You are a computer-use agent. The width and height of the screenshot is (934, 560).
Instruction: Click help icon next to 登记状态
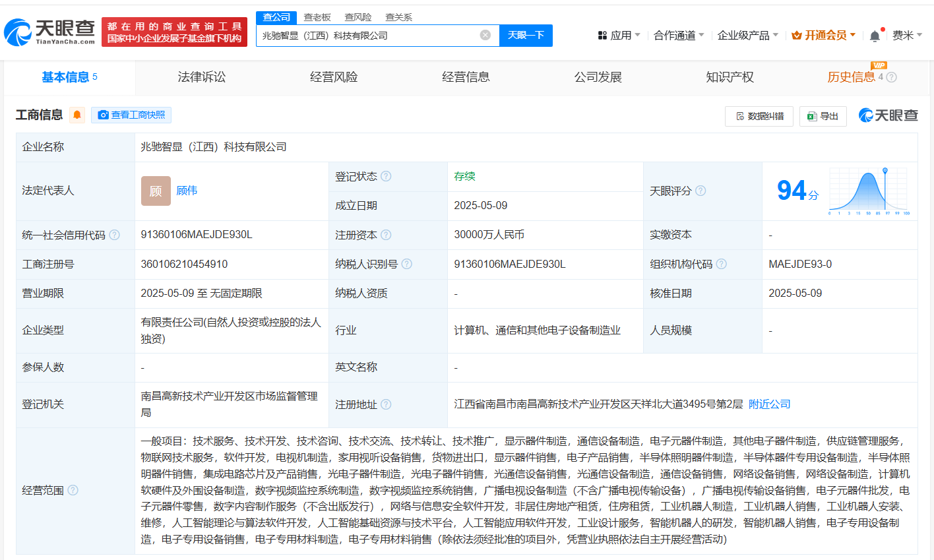tap(386, 176)
